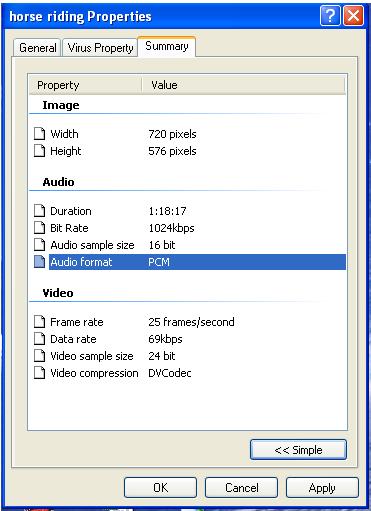The image size is (371, 511).
Task: Click the Cancel button
Action: pyautogui.click(x=241, y=488)
